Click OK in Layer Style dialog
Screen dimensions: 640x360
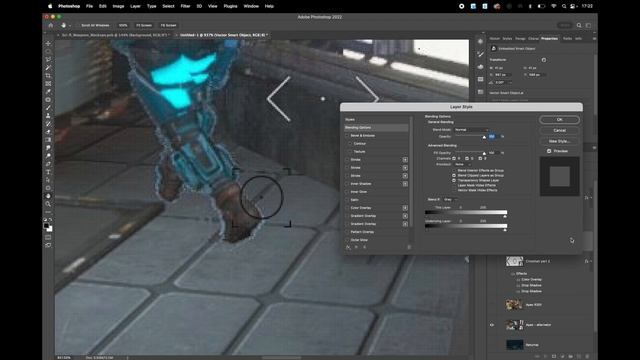[x=559, y=120]
